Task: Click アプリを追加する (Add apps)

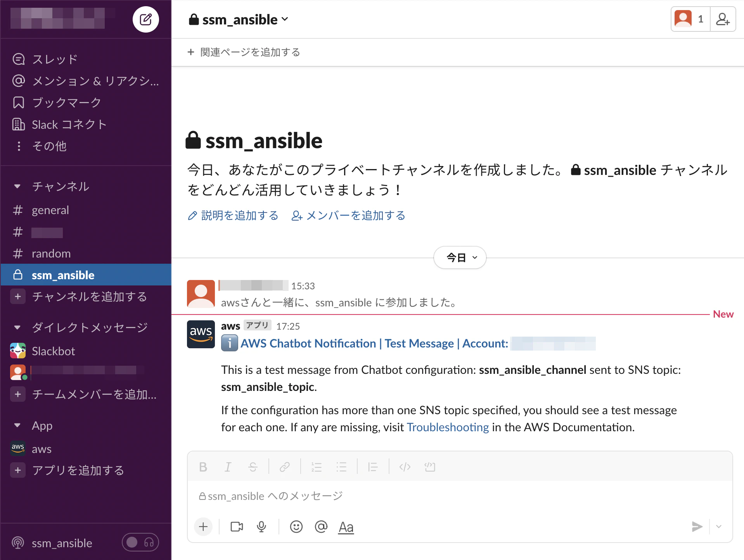Action: click(x=86, y=470)
